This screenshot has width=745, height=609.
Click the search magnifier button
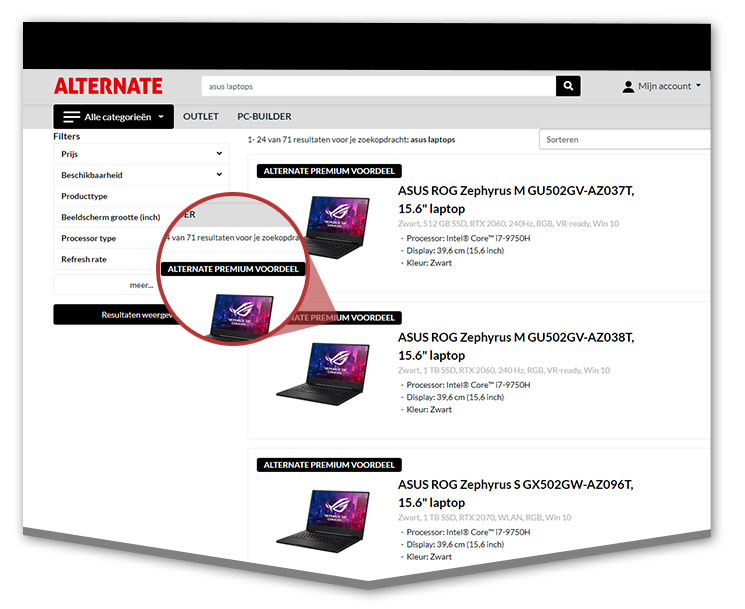point(568,86)
